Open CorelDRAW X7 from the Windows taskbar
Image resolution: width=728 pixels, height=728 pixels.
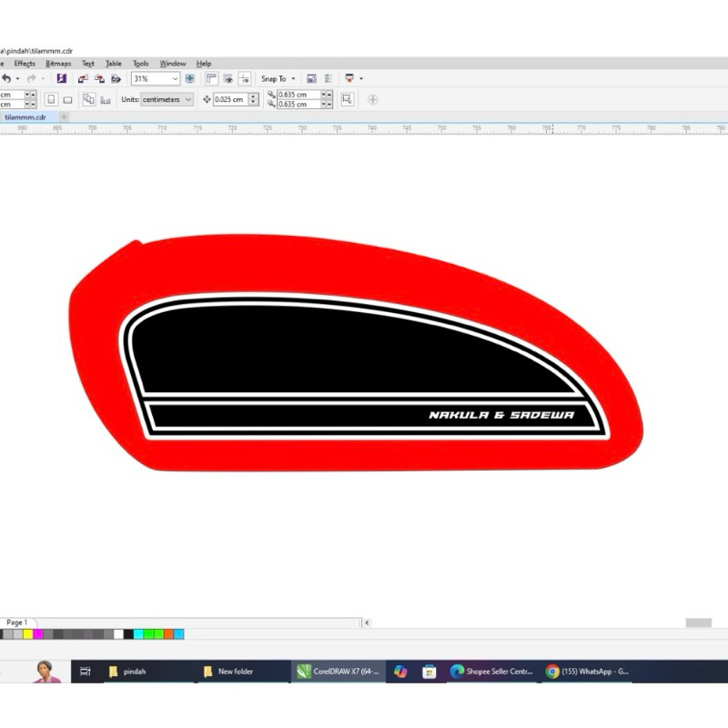click(339, 671)
